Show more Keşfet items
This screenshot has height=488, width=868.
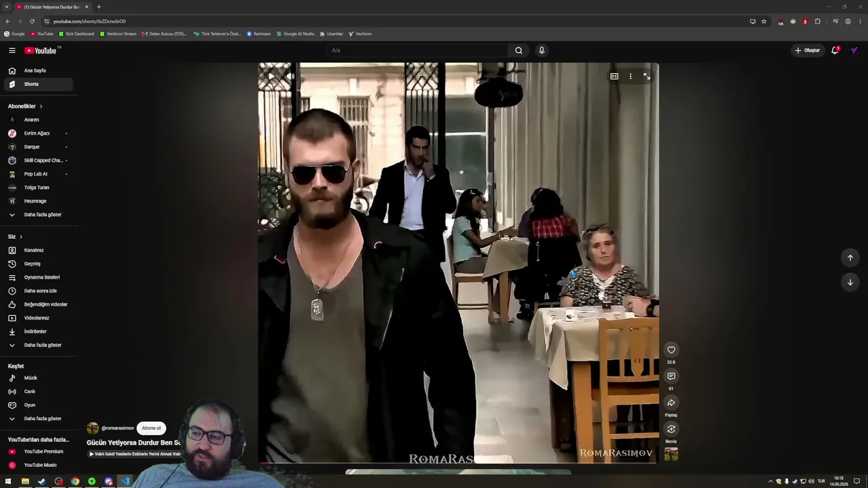[x=38, y=419]
